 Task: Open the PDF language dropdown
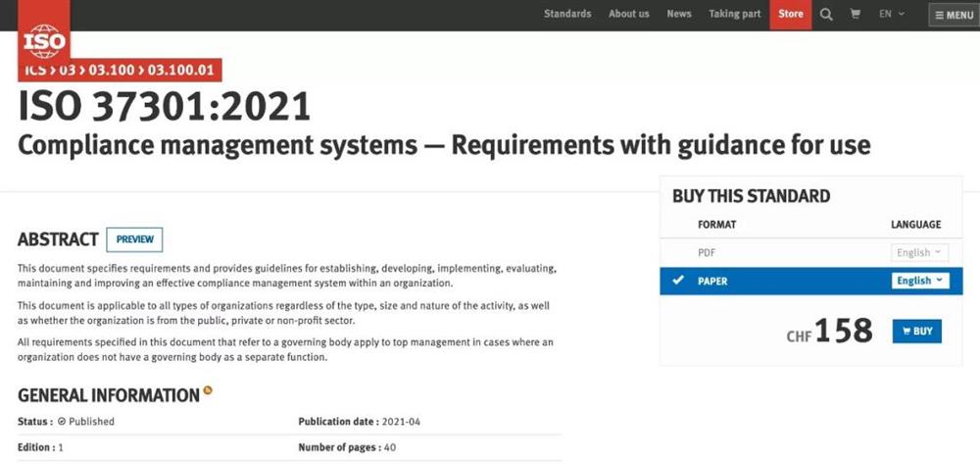point(919,253)
